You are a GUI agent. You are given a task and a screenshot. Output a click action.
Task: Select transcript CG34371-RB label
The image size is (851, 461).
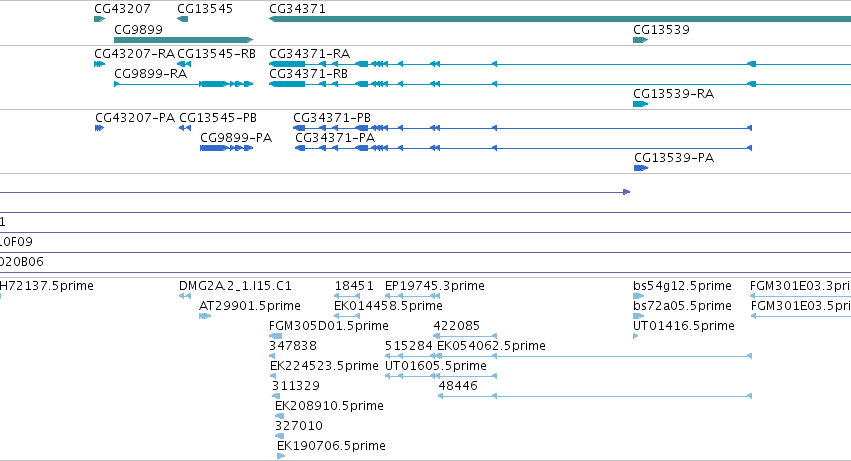(x=309, y=74)
